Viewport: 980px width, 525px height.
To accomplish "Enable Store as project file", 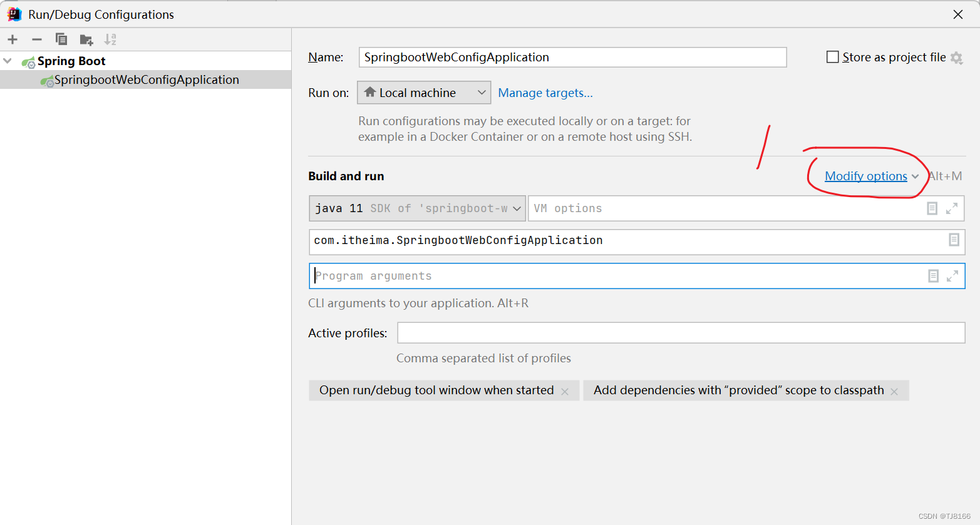I will tap(833, 56).
